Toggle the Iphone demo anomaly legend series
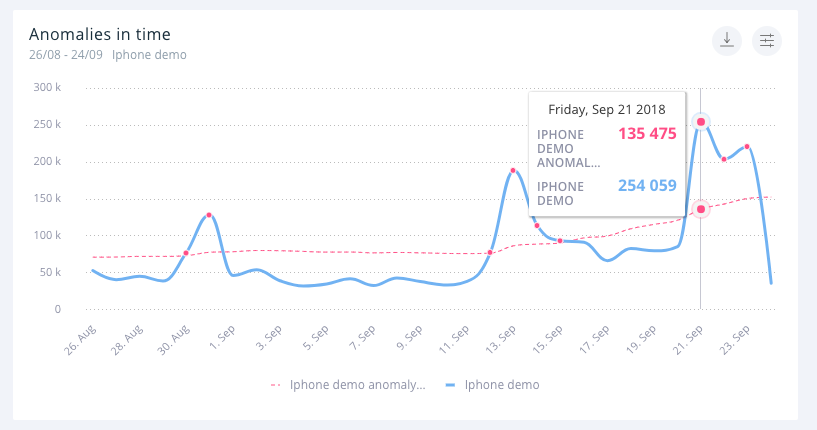Screen dimensions: 817x430 point(357,384)
